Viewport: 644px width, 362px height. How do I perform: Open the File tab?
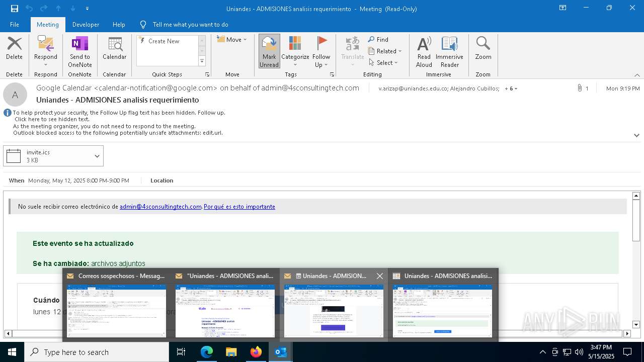15,25
